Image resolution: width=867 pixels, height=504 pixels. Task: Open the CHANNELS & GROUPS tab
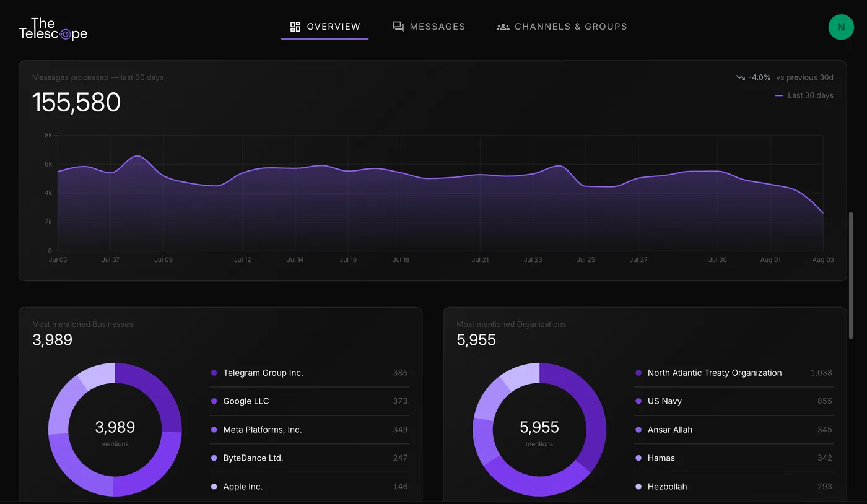click(562, 27)
